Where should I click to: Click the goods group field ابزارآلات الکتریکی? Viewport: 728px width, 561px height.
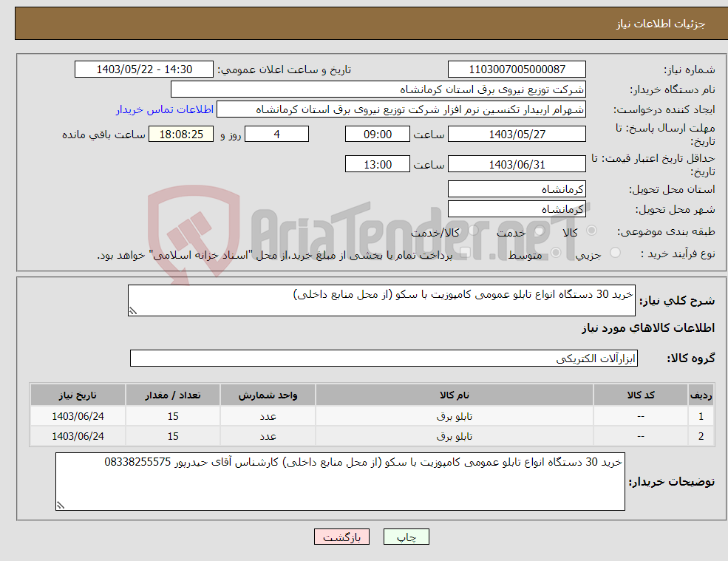(x=384, y=358)
